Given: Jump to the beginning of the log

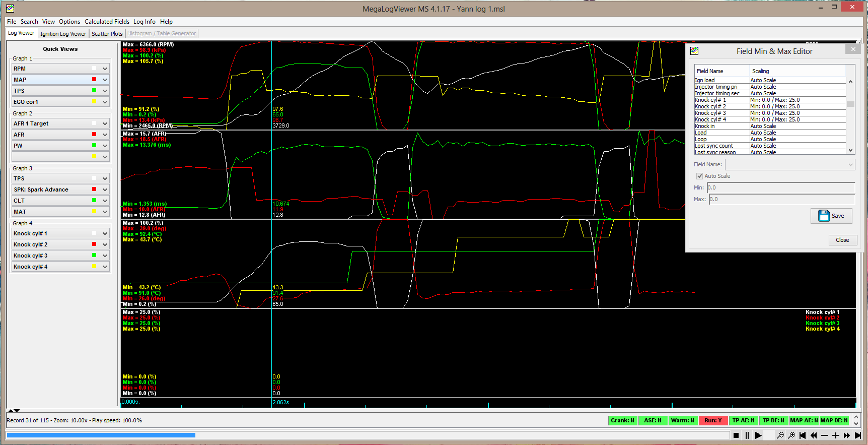Looking at the screenshot, I should point(803,435).
